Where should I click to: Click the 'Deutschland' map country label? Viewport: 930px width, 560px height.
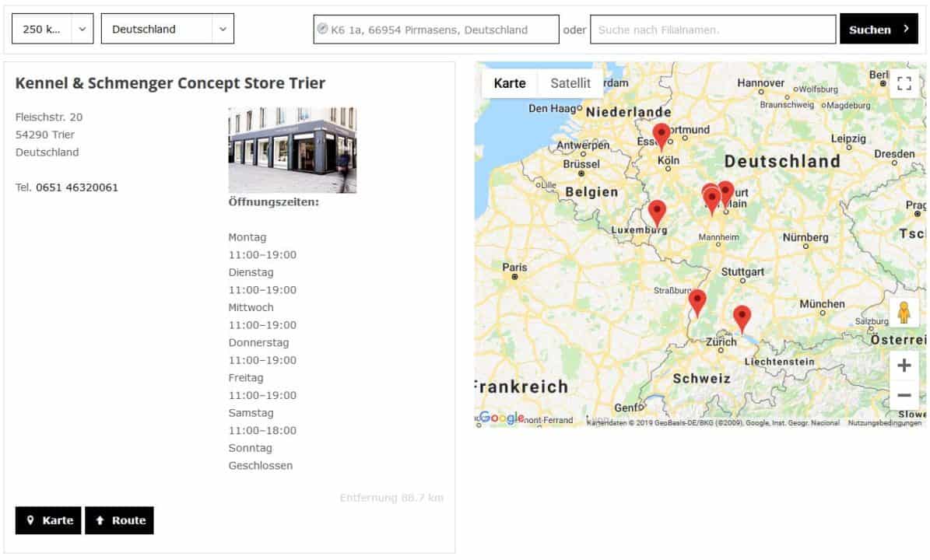pyautogui.click(x=781, y=161)
